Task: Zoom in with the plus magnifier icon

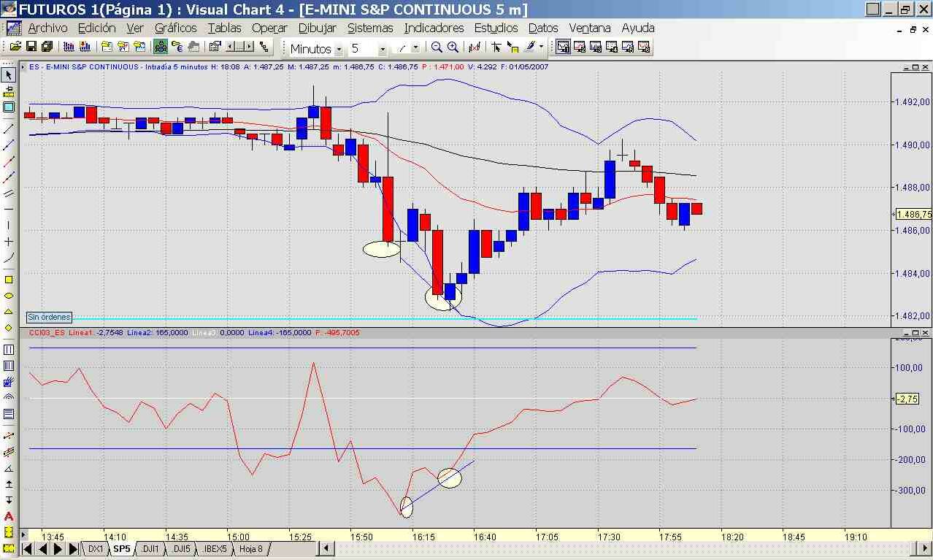Action: [453, 47]
